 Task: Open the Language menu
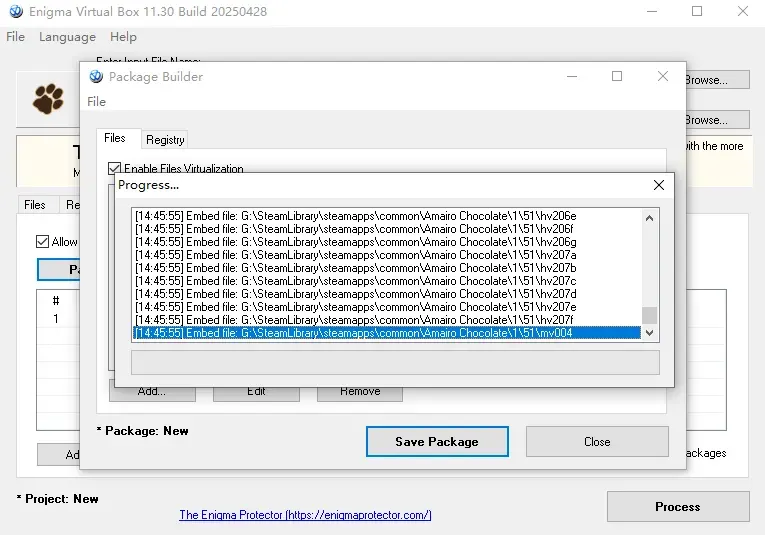[x=67, y=37]
